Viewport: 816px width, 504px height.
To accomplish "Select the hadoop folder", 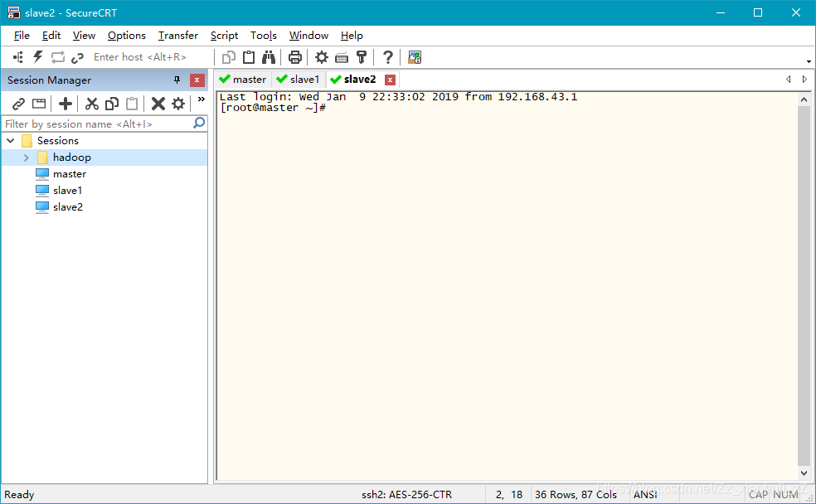I will pos(72,157).
